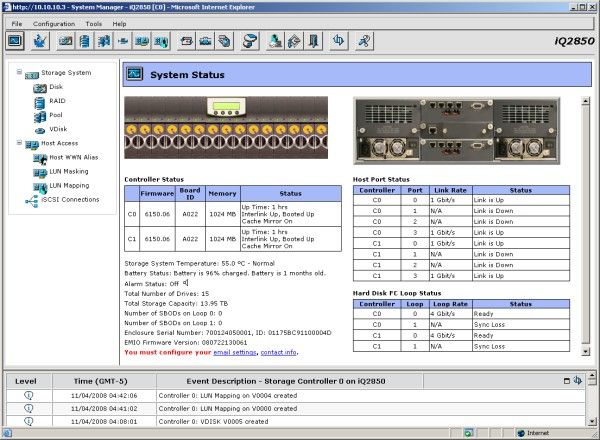Open LUN Masking tree item
The height and width of the screenshot is (440, 600).
69,171
